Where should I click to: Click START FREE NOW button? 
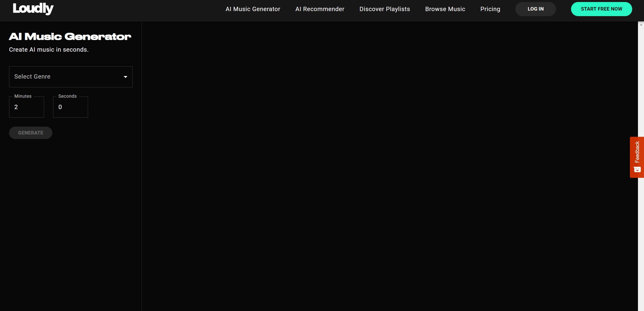601,9
